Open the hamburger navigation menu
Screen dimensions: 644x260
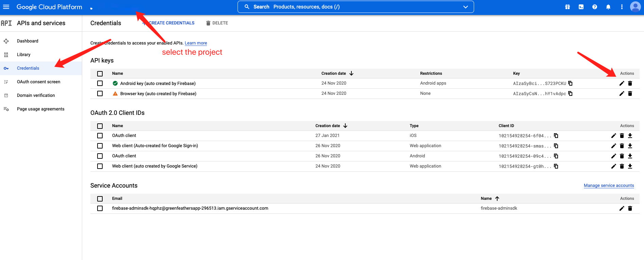pos(6,7)
